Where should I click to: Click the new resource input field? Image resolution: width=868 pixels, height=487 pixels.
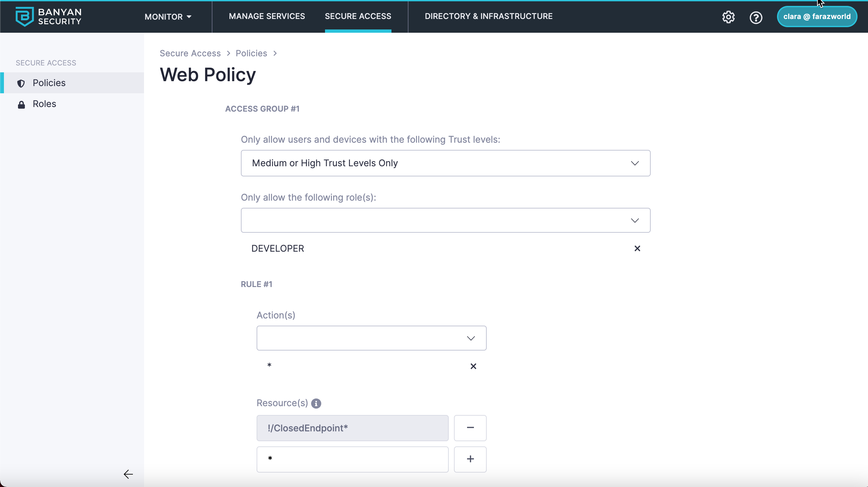(353, 459)
